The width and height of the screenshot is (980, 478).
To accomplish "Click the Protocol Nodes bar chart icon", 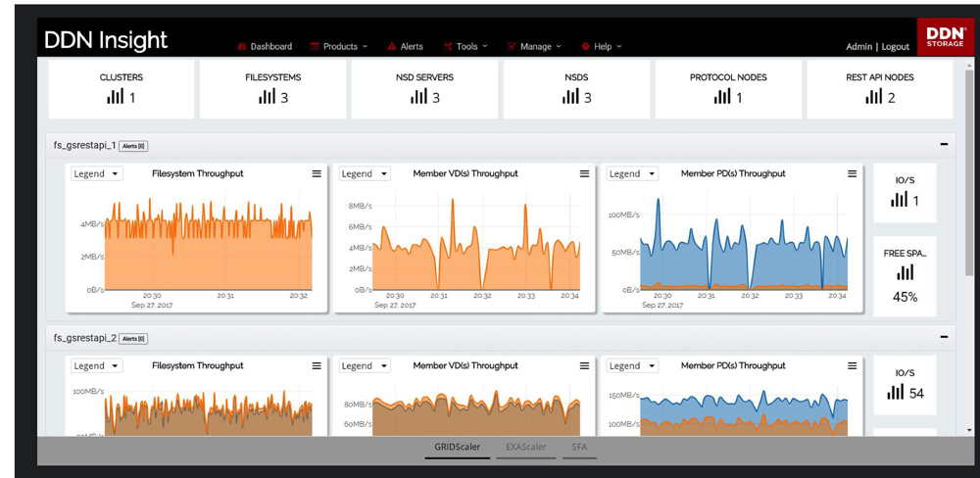I will [x=722, y=96].
